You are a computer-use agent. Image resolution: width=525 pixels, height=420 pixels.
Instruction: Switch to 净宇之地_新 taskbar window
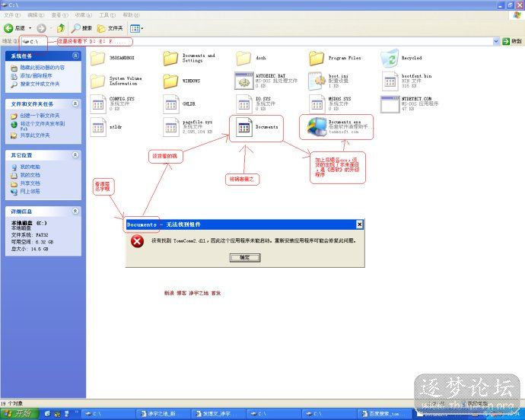pyautogui.click(x=163, y=414)
